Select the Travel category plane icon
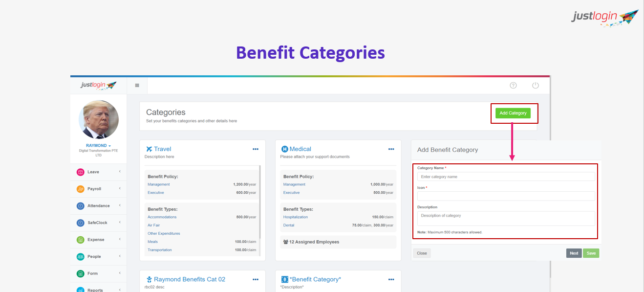Viewport: 644px width, 292px height. pyautogui.click(x=149, y=149)
